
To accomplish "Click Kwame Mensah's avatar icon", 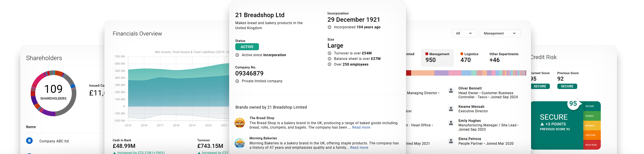I will 451,109.
